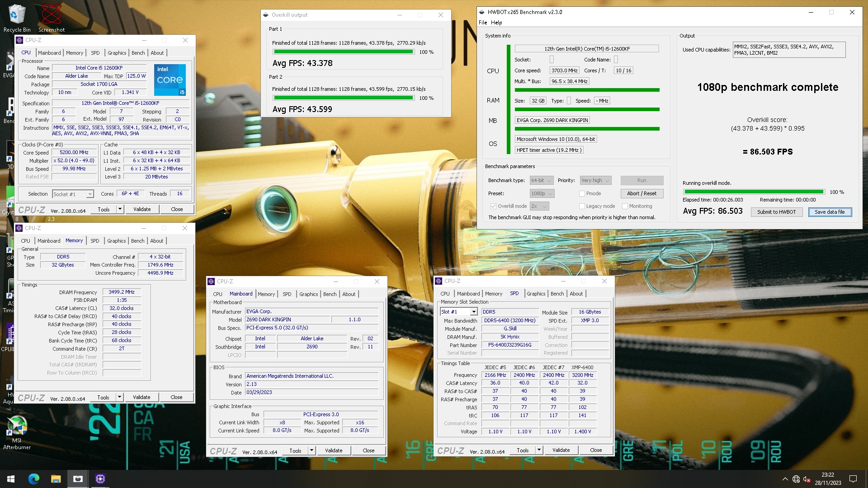The height and width of the screenshot is (488, 868).
Task: Click the Overkill output window title icon
Action: point(266,15)
